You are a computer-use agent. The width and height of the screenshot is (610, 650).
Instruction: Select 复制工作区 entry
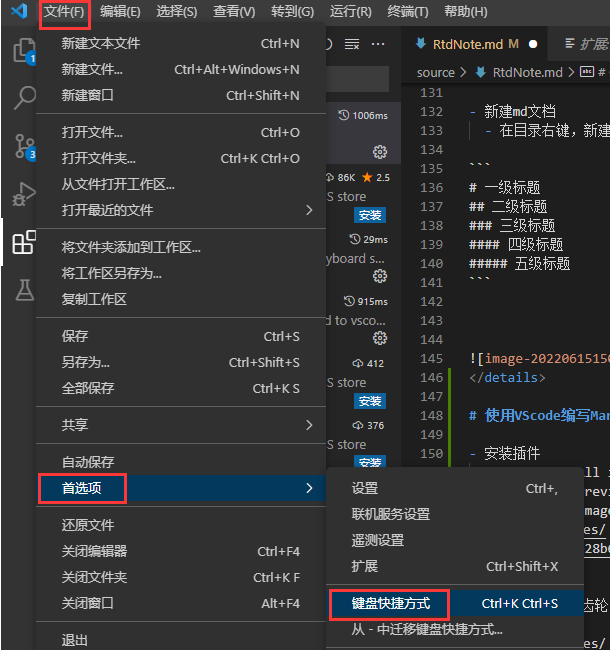pyautogui.click(x=181, y=299)
